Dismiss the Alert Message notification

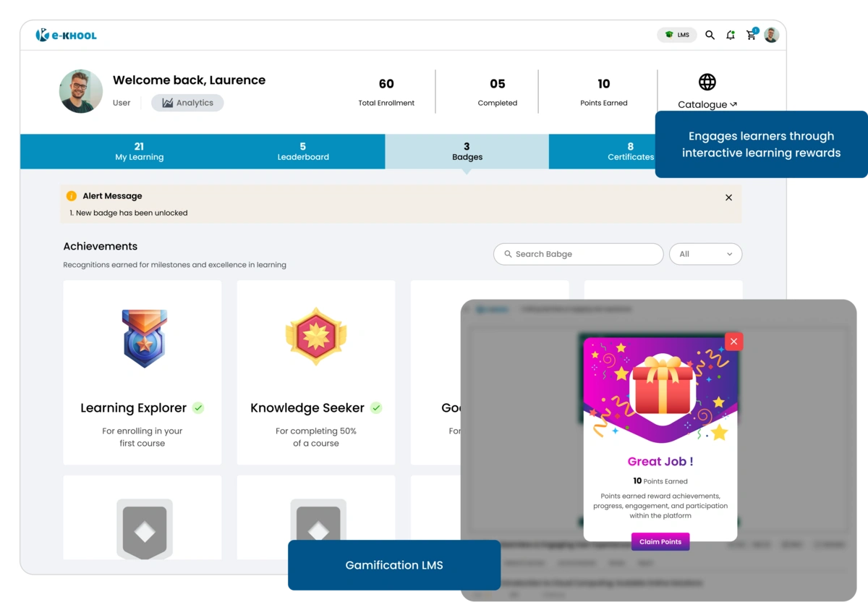[x=728, y=197]
